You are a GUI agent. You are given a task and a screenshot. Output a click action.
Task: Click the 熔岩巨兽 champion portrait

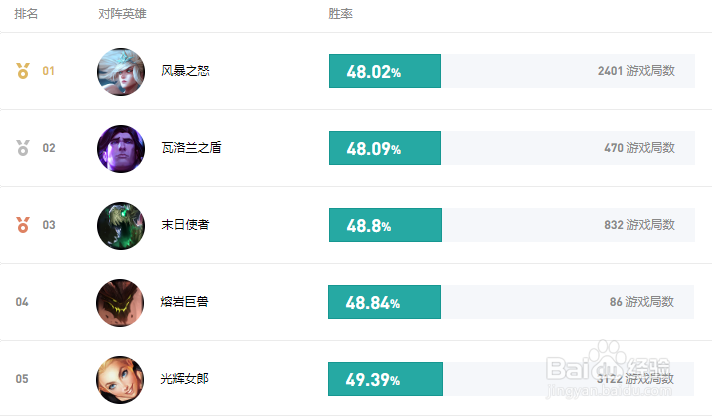[121, 302]
